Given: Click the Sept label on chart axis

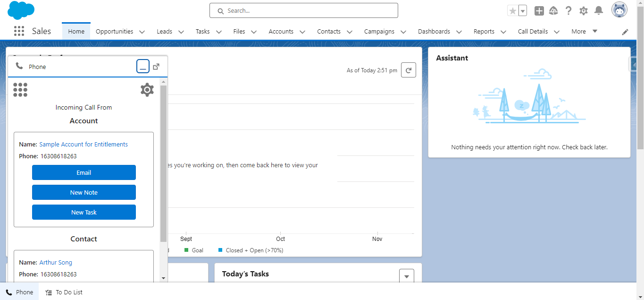Looking at the screenshot, I should pos(186,239).
